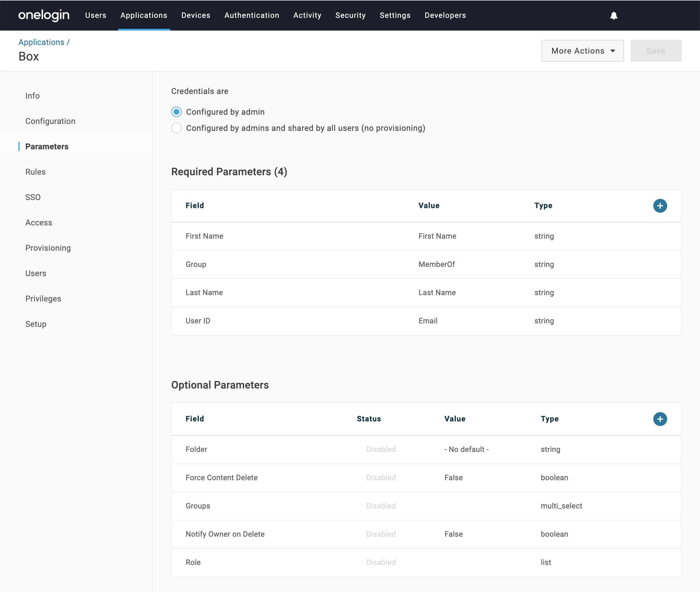Screen dimensions: 700x592
Task: Open the Folder optional parameter row
Action: click(x=426, y=450)
